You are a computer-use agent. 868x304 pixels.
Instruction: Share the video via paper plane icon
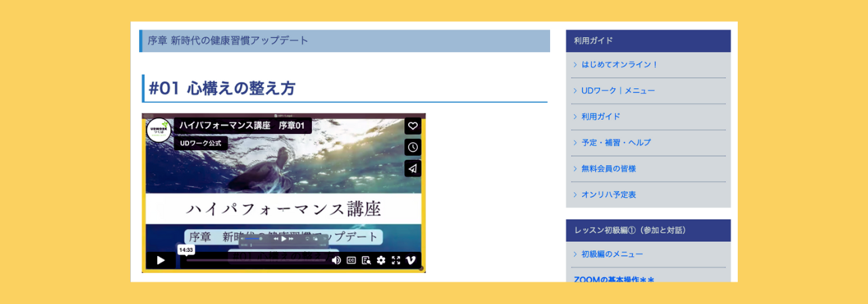[x=412, y=168]
